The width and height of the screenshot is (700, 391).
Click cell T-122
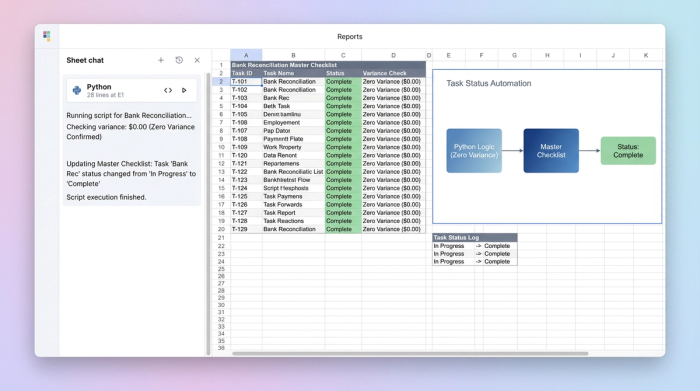coord(246,171)
